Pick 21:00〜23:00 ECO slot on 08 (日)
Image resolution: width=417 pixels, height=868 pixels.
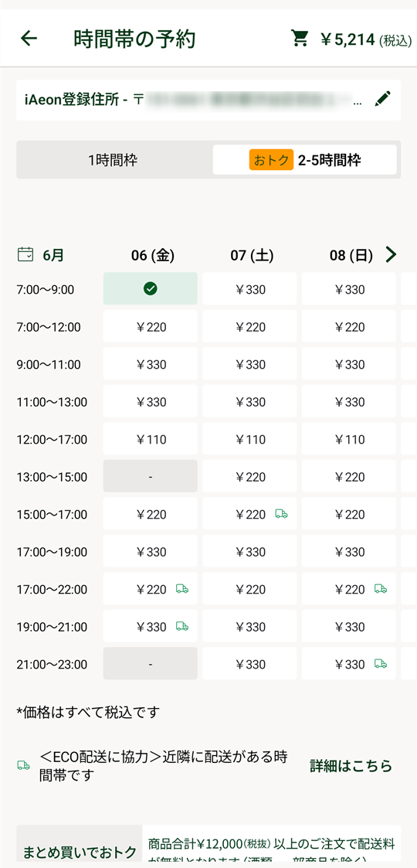[x=348, y=663]
